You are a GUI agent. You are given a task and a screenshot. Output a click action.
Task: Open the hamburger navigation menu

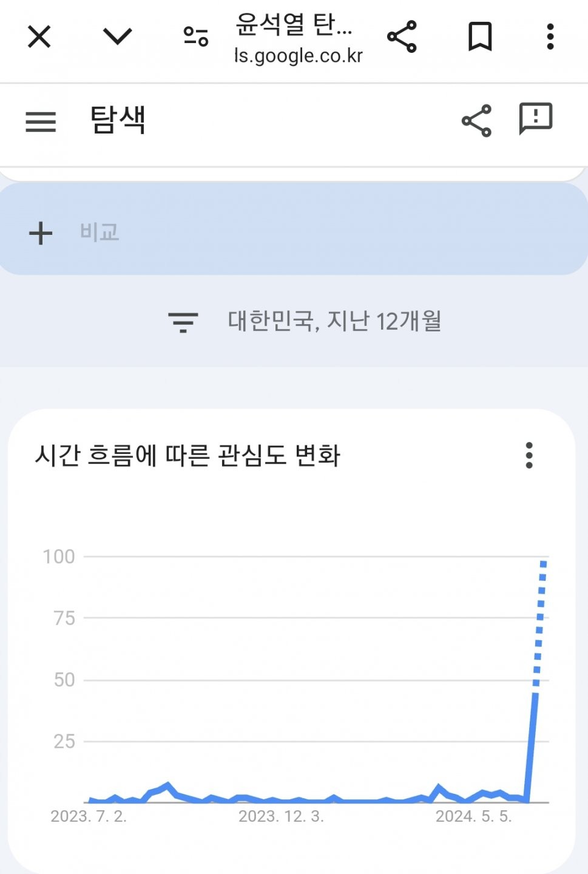click(x=41, y=121)
